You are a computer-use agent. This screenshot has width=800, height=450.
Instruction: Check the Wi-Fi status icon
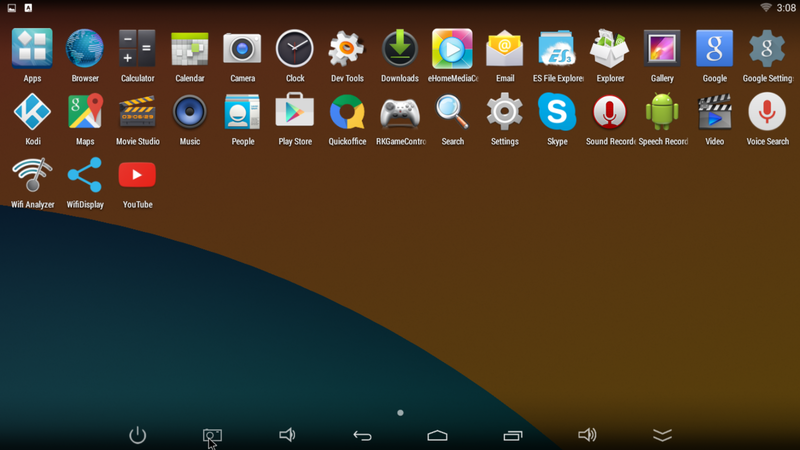(x=766, y=8)
